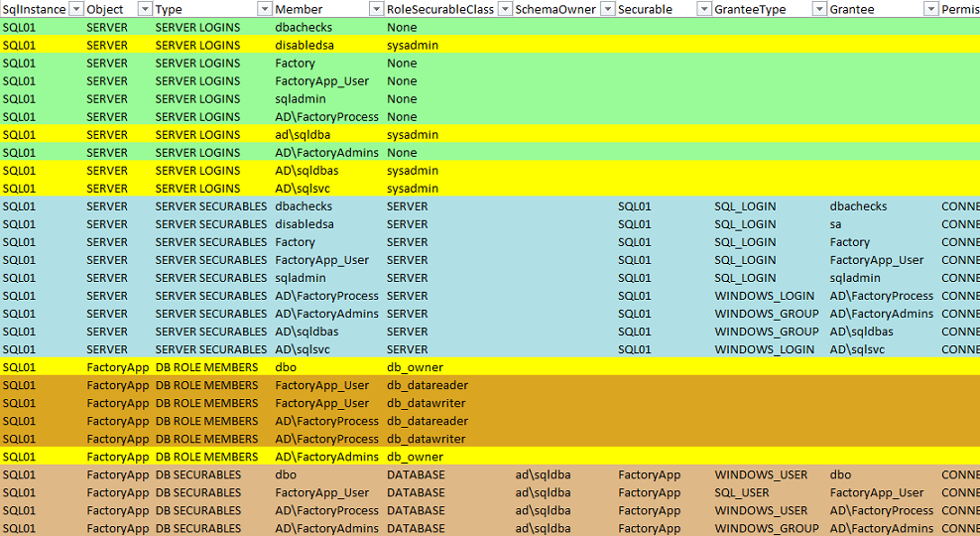Open the Securable column filter dropdown
This screenshot has width=980, height=536.
tap(703, 9)
